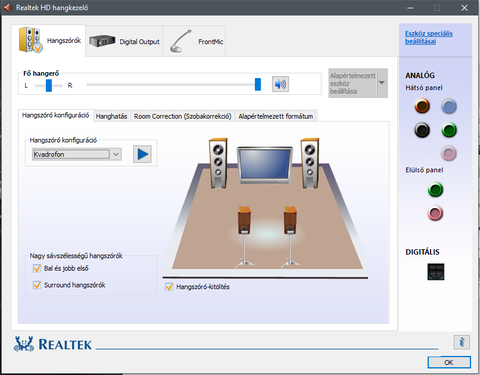Click the black rear panel jack
The width and height of the screenshot is (480, 375).
(x=422, y=130)
